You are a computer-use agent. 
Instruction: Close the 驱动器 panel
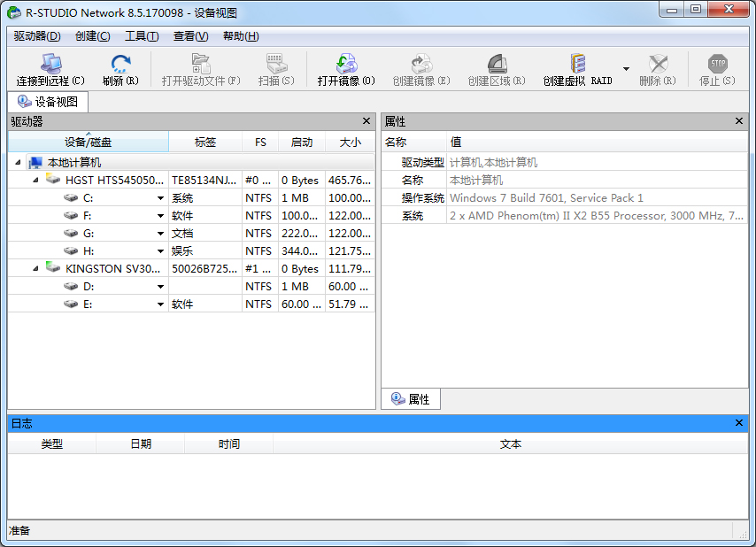click(x=366, y=121)
